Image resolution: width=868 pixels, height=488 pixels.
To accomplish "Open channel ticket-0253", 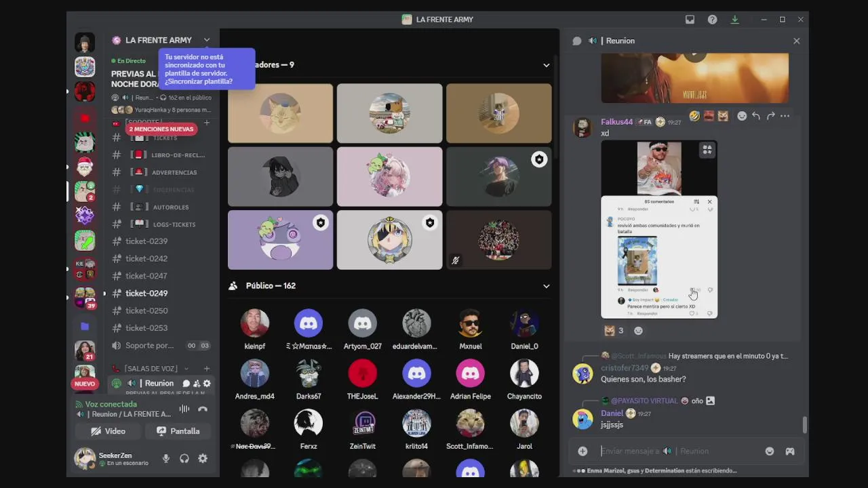I will pos(161,328).
